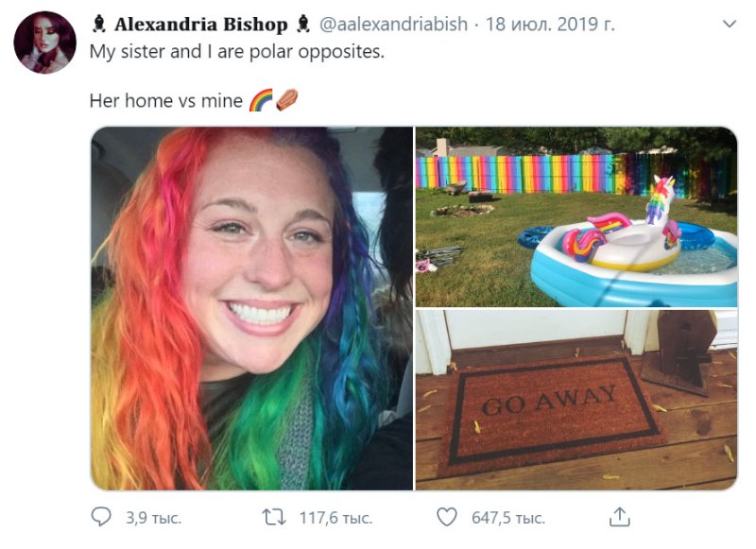The image size is (756, 549).
Task: Click the emoji after the name Bishop
Action: point(302,25)
